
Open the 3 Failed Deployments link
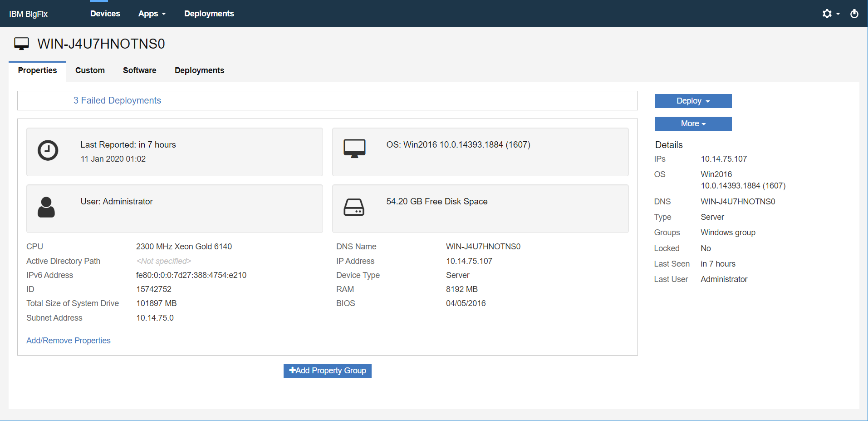coord(117,100)
